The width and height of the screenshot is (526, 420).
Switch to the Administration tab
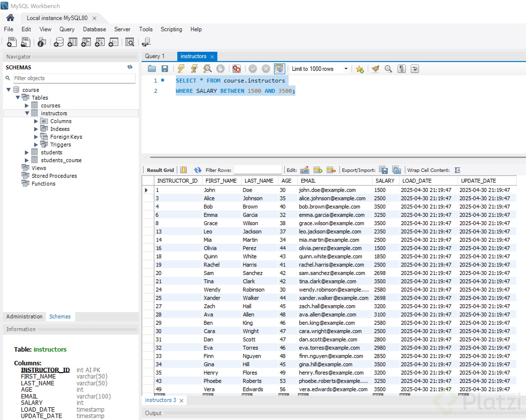tap(24, 316)
